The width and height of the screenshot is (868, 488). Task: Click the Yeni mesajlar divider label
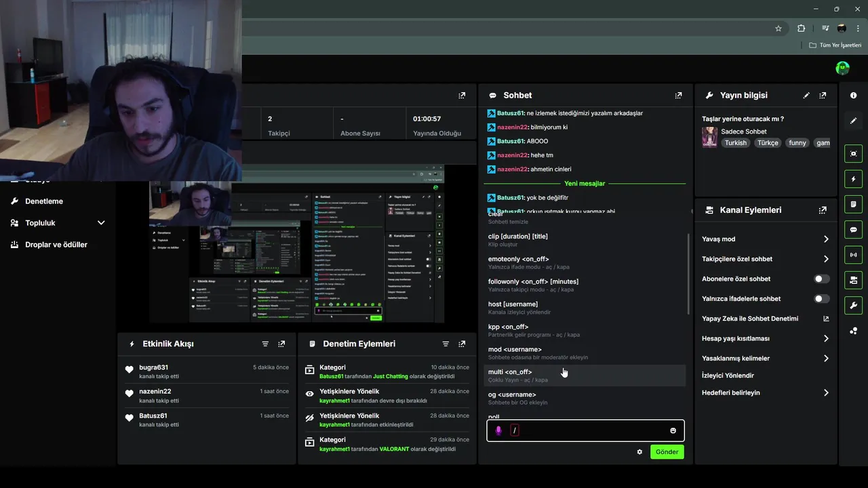[585, 184]
